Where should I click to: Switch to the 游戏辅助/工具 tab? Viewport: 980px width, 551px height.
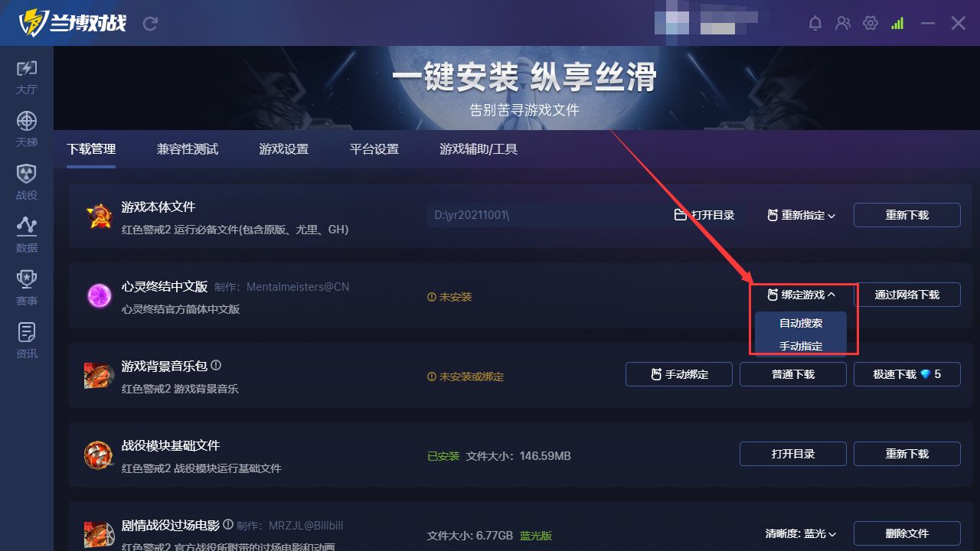pos(479,149)
